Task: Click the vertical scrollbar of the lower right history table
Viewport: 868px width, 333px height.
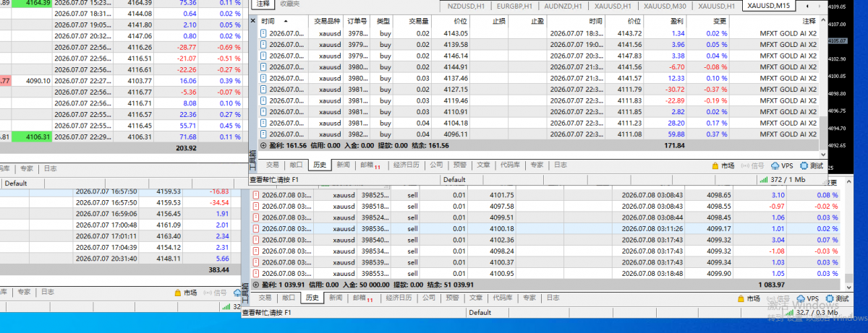Action: pos(849,235)
